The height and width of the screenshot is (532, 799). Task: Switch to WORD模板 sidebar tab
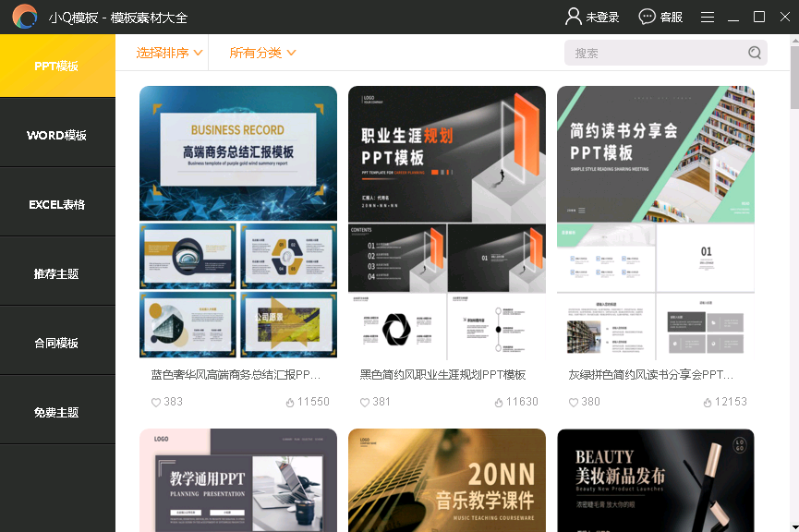[57, 135]
